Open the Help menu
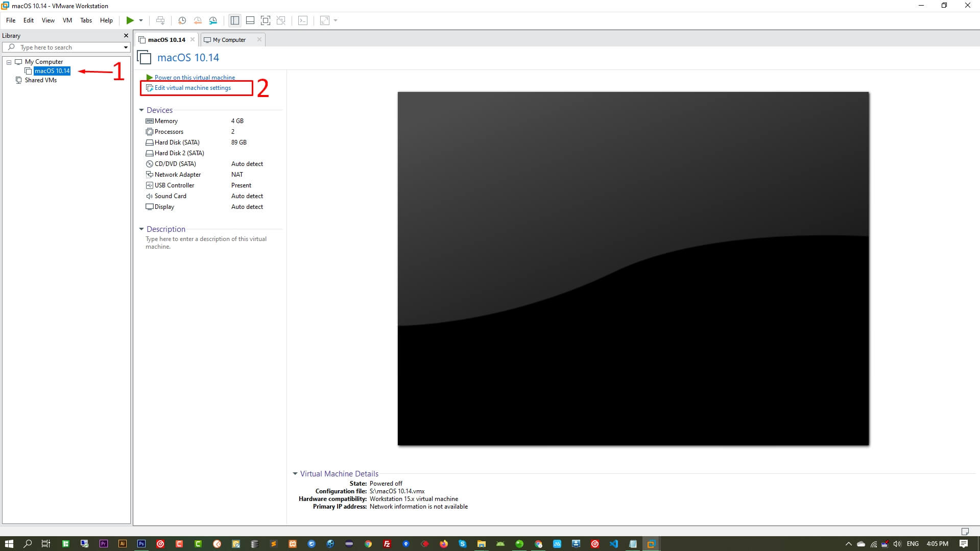 [x=106, y=20]
